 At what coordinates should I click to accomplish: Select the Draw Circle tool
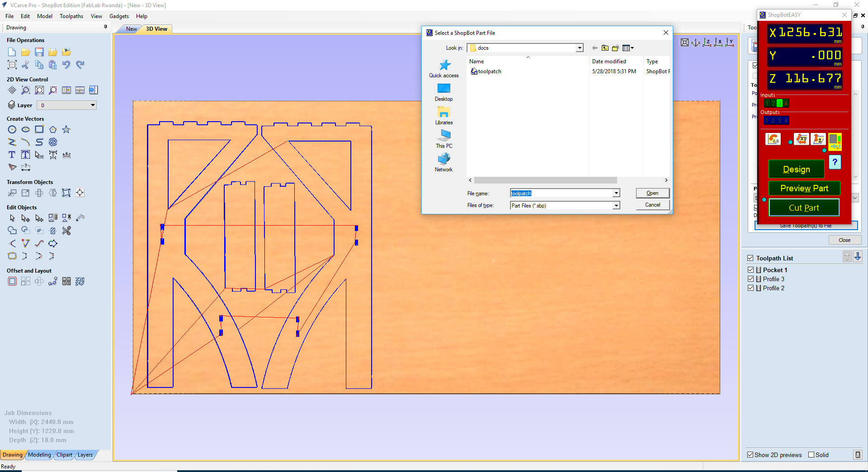[12, 129]
